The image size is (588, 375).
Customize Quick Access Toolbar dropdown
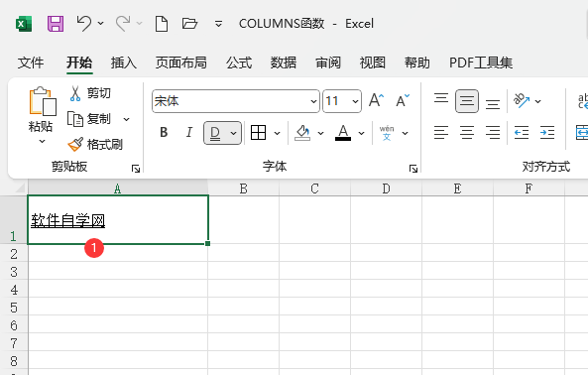tap(218, 24)
